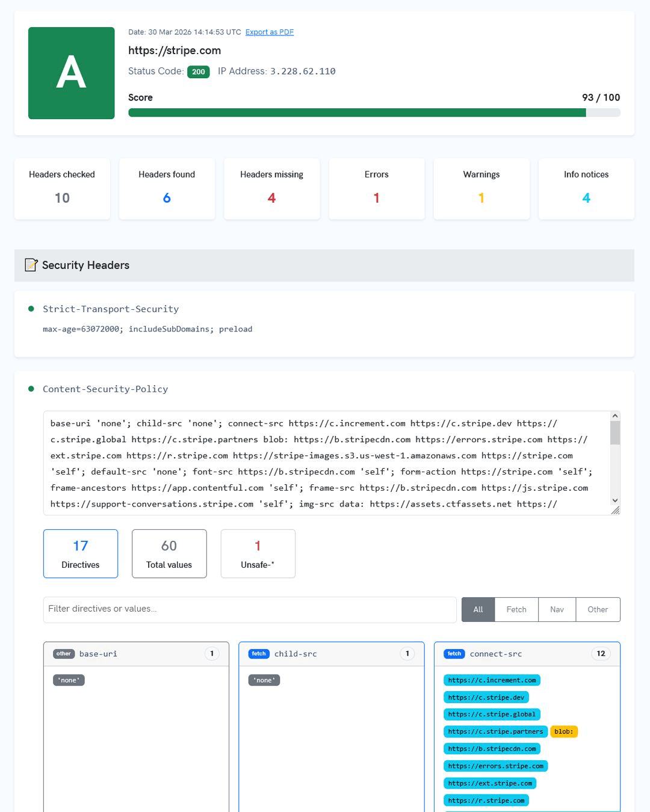Select the Nav filter tab
The width and height of the screenshot is (650, 812).
[x=557, y=609]
